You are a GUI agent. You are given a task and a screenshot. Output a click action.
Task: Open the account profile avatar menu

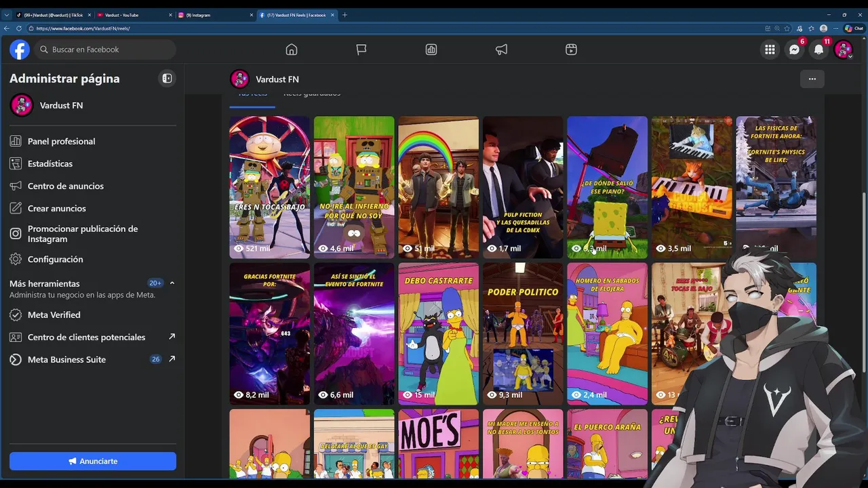(843, 49)
